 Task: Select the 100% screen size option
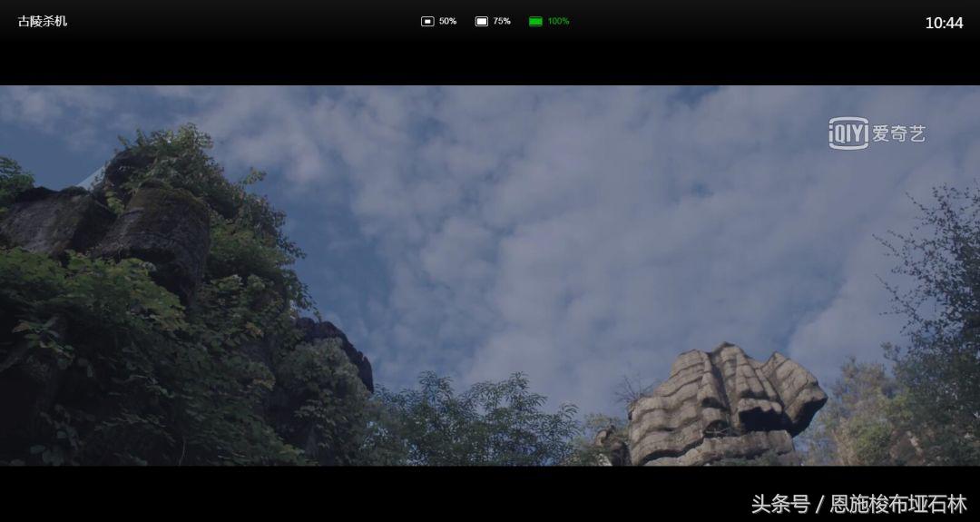pos(549,21)
